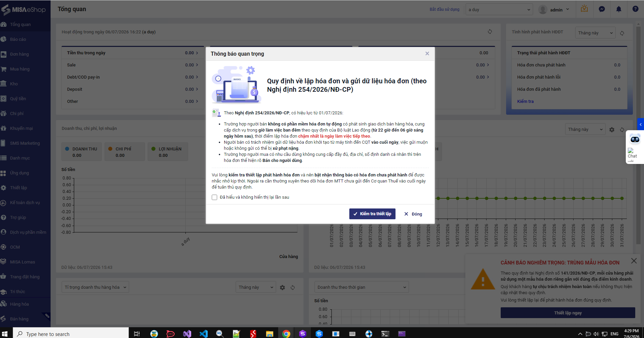Click the 'Trợ giúp' question icon in sidebar

coord(4,217)
